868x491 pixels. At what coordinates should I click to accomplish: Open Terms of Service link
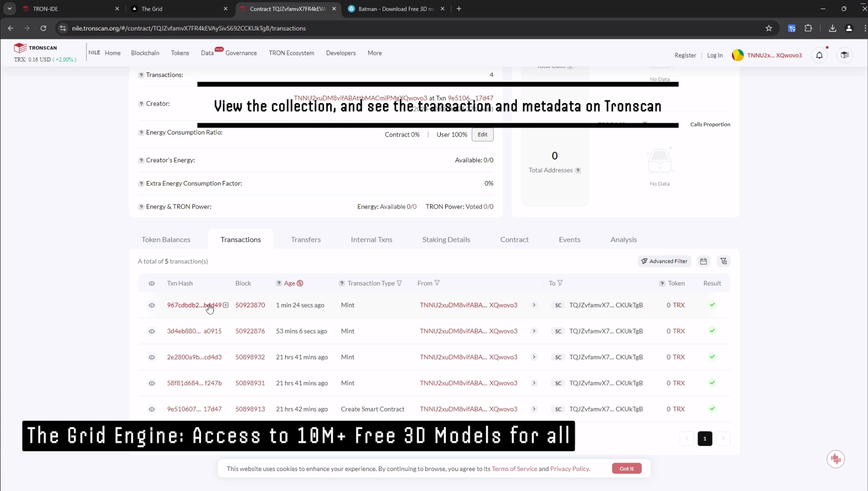pos(514,468)
